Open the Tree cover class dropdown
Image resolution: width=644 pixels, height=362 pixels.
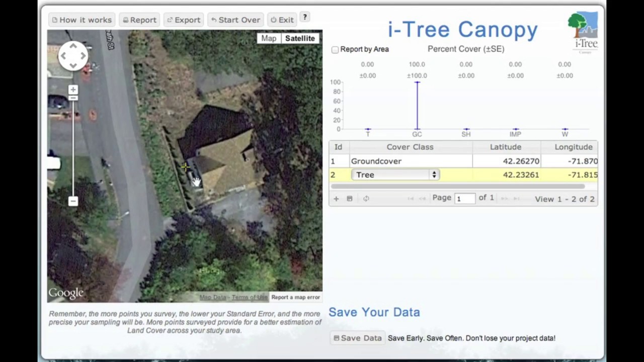(x=395, y=174)
